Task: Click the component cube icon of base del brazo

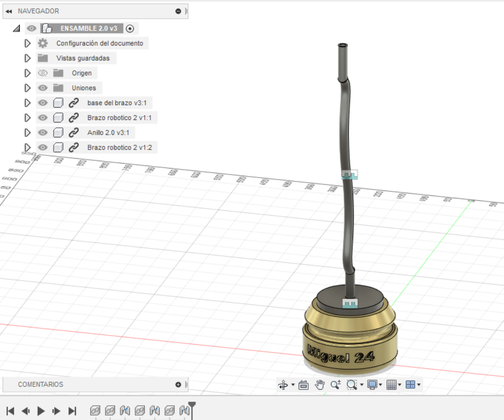Action: point(58,103)
